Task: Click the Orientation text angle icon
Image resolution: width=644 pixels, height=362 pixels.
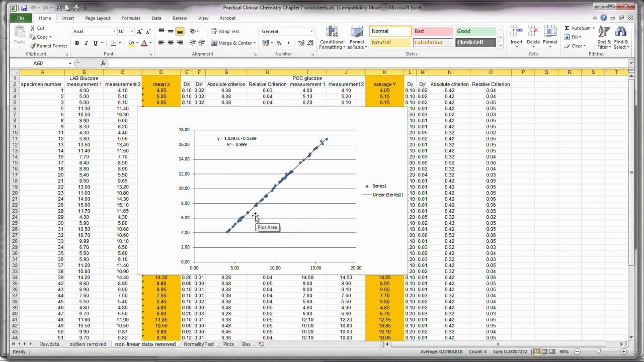Action: (193, 31)
